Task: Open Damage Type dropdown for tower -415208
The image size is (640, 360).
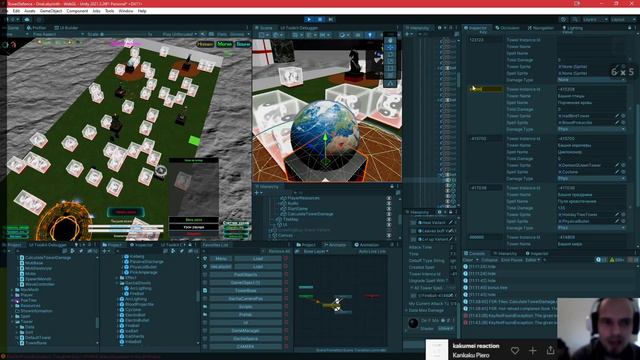Action: tap(591, 129)
